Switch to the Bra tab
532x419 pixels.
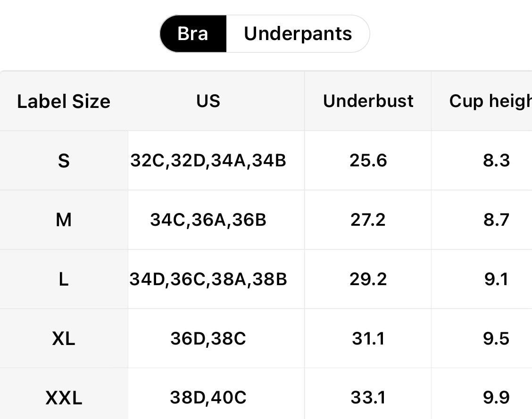tap(193, 34)
